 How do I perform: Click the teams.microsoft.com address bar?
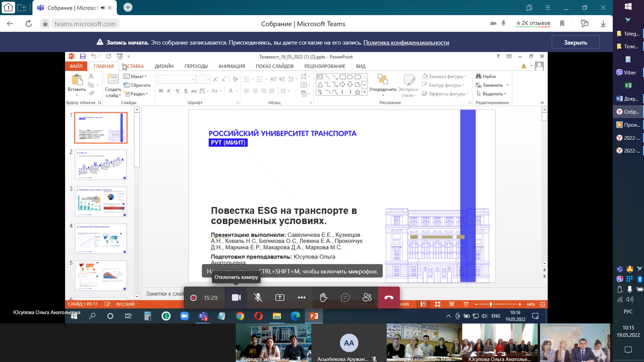point(85,24)
